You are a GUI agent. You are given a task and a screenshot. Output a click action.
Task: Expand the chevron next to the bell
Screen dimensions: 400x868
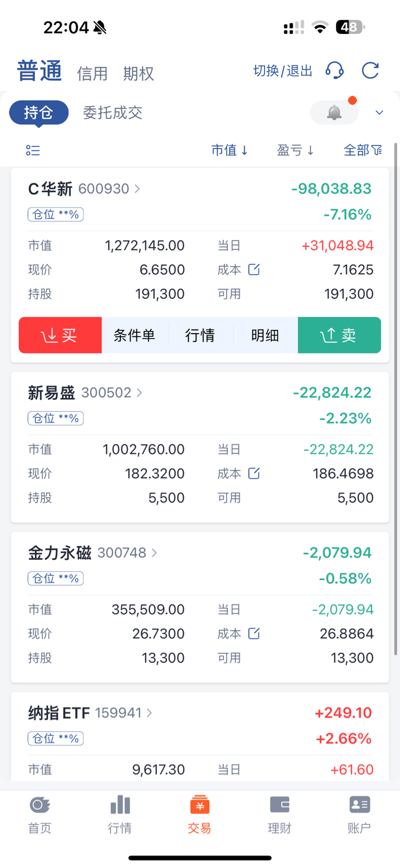[x=379, y=113]
